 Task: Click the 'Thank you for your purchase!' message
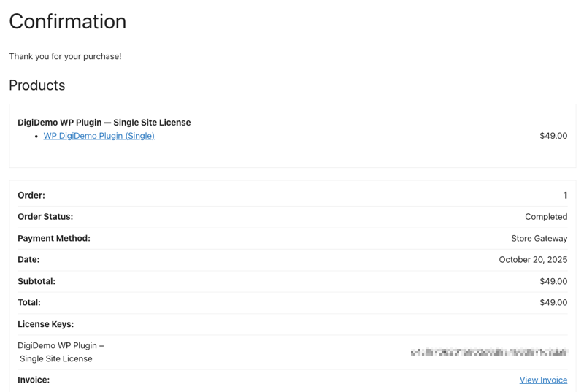click(65, 56)
